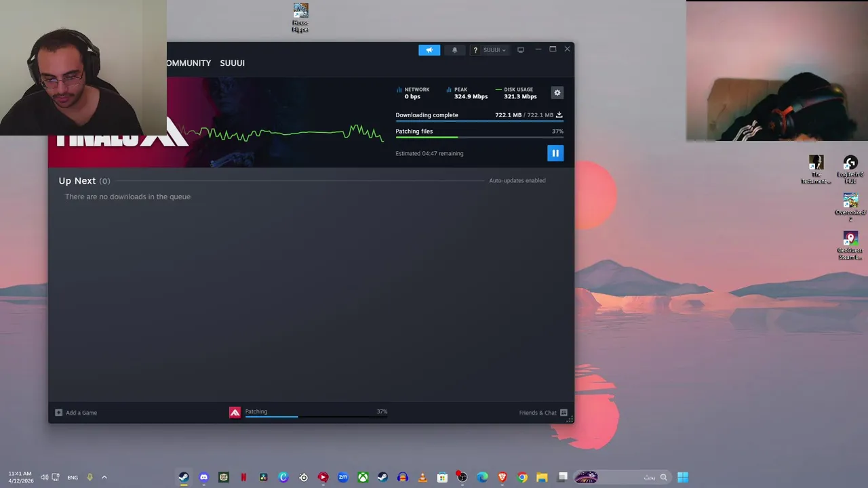Open the Xbox app from taskbar
The width and height of the screenshot is (868, 488).
[x=363, y=477]
